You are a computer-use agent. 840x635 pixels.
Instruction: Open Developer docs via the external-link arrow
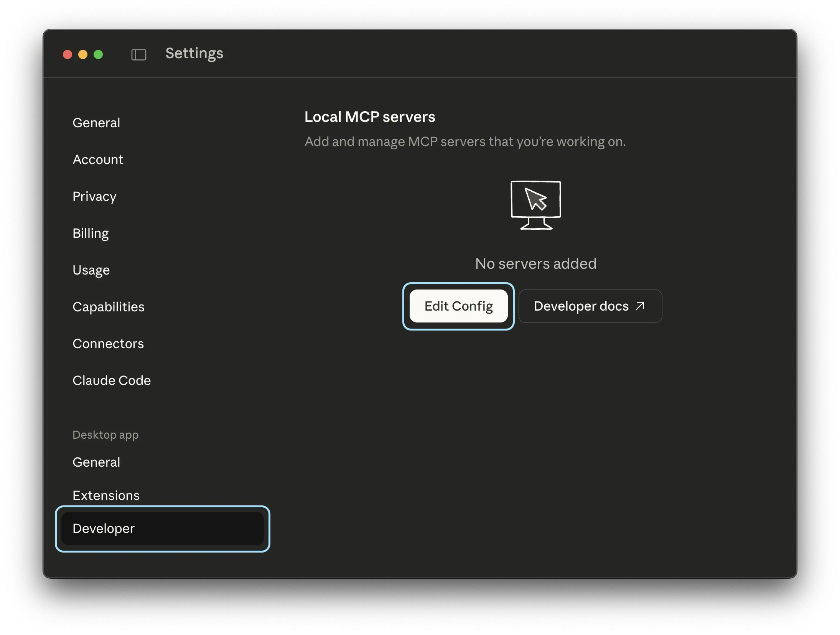639,306
